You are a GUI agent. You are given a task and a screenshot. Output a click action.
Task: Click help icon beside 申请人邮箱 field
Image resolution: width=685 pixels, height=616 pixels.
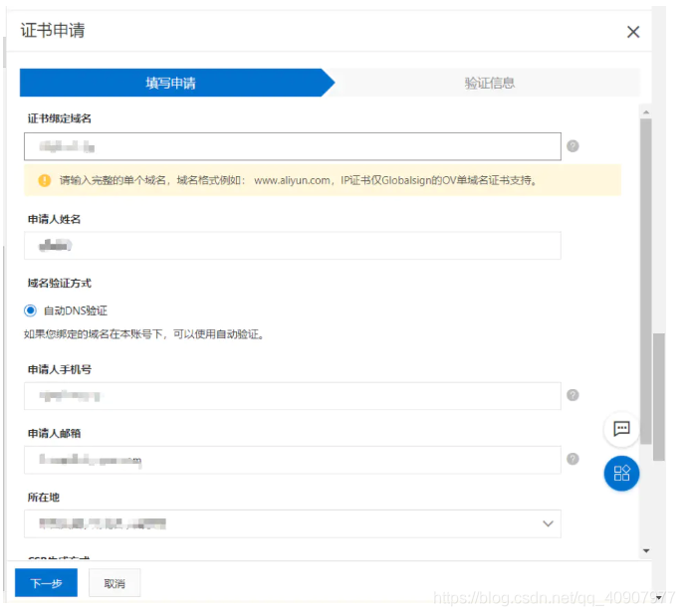572,459
